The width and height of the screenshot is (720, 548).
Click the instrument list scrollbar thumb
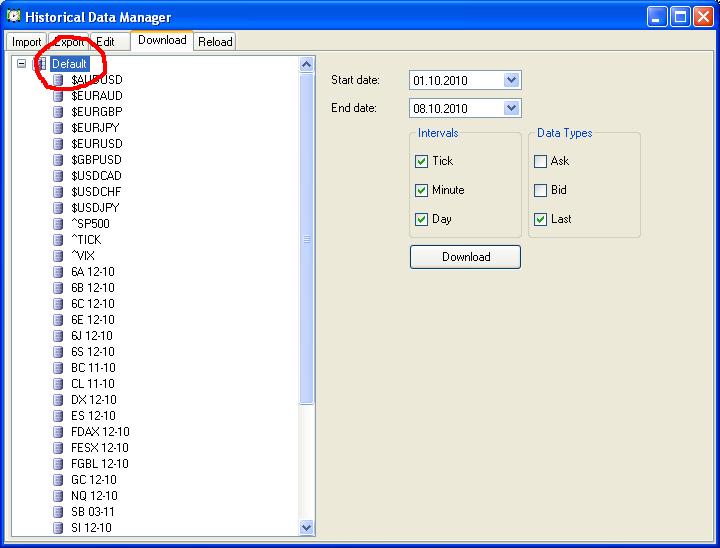click(x=306, y=239)
